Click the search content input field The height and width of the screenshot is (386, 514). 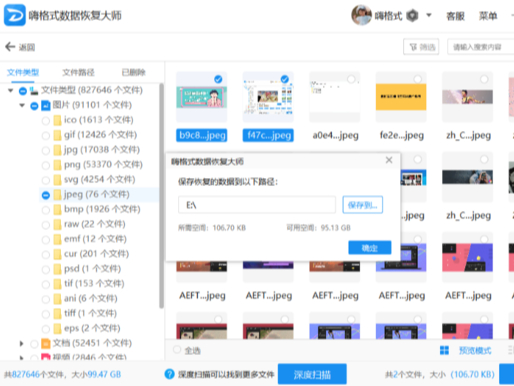coord(481,47)
